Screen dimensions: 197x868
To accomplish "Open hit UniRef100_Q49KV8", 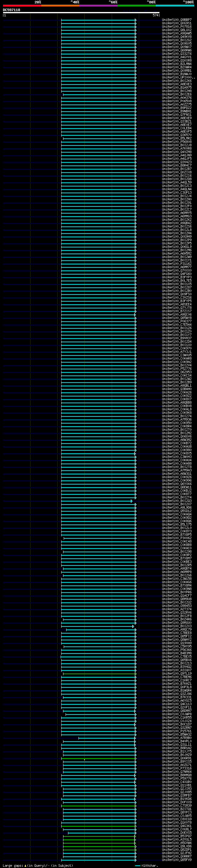I will [177, 37].
